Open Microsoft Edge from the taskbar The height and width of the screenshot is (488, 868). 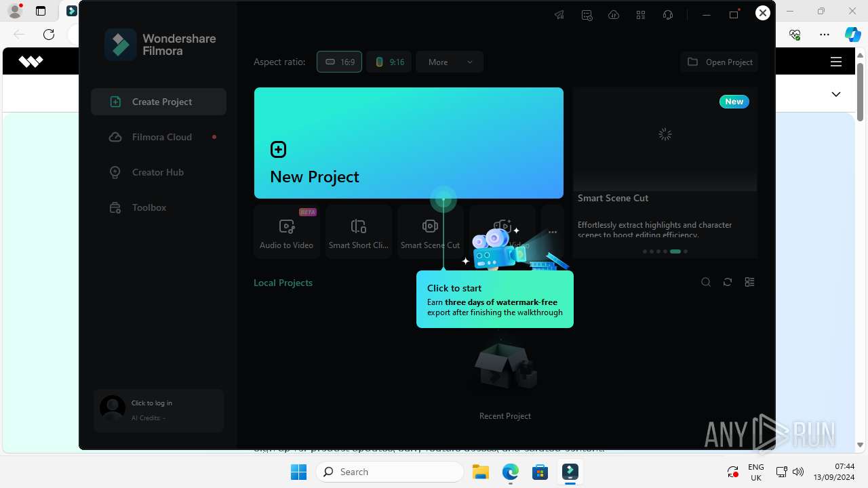pyautogui.click(x=511, y=472)
